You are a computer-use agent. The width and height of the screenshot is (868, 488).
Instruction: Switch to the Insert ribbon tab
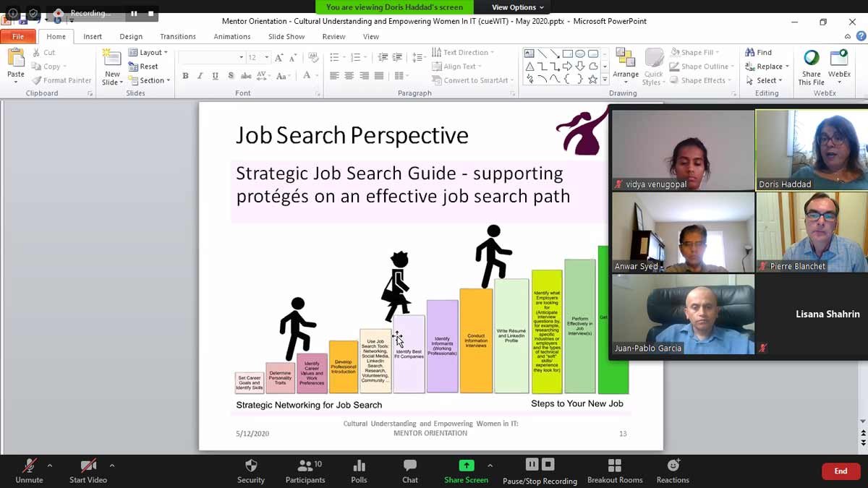coord(93,36)
